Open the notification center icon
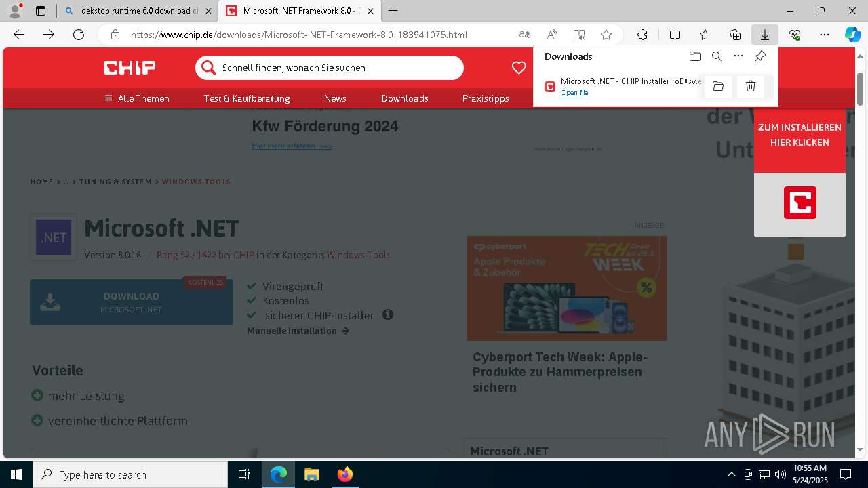Image resolution: width=868 pixels, height=488 pixels. [x=846, y=474]
